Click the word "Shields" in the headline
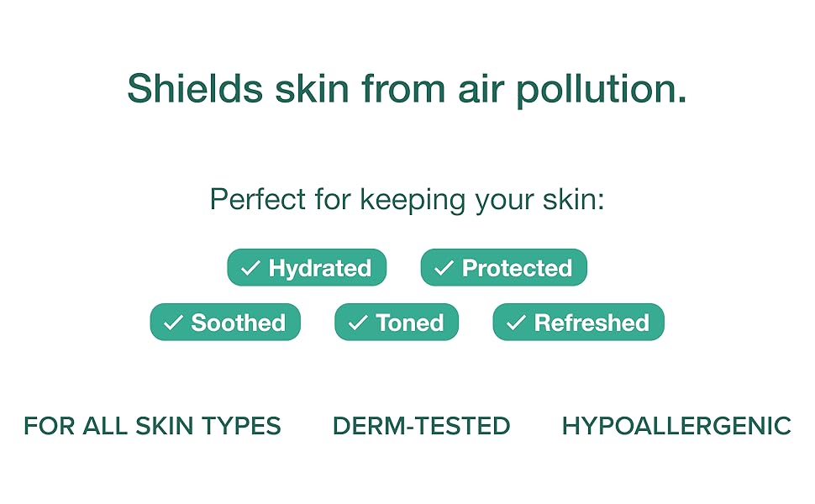The height and width of the screenshot is (504, 815). tap(194, 87)
